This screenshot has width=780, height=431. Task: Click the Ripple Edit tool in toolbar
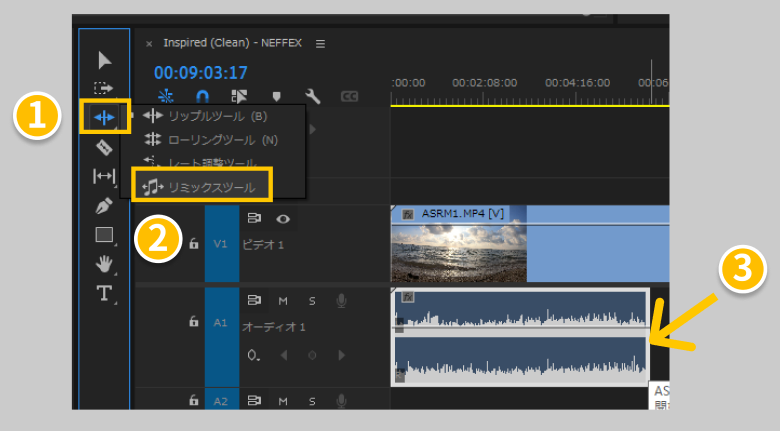pos(105,117)
